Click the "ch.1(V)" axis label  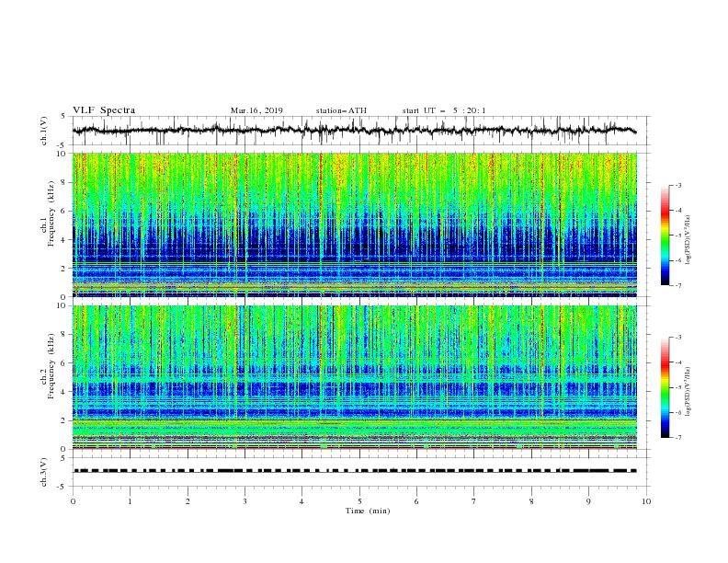pos(44,131)
